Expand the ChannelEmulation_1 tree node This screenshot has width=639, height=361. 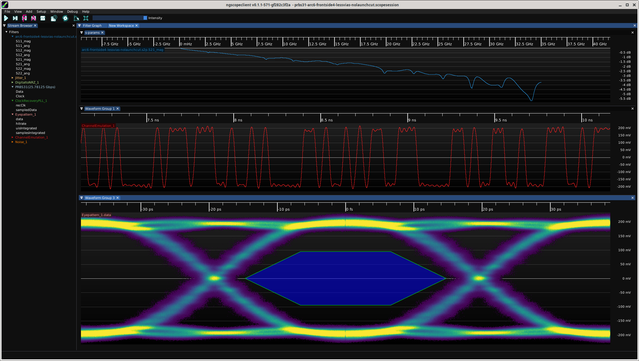pos(12,137)
